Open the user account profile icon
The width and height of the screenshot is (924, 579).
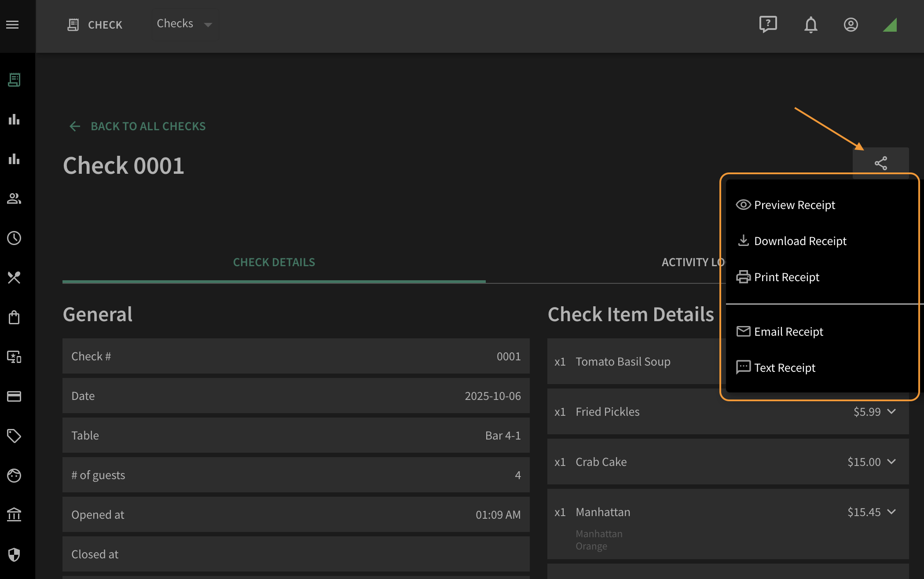coord(851,25)
